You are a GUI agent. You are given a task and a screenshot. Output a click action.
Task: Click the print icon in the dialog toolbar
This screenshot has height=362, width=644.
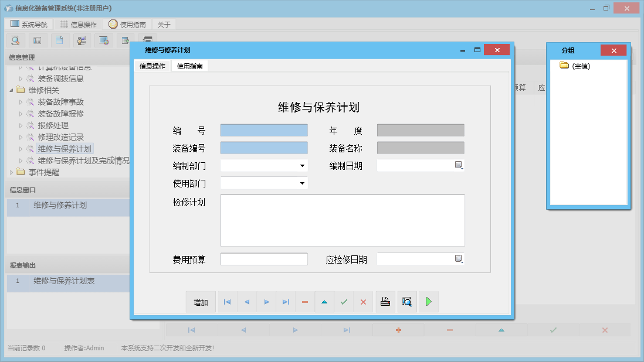pyautogui.click(x=385, y=302)
